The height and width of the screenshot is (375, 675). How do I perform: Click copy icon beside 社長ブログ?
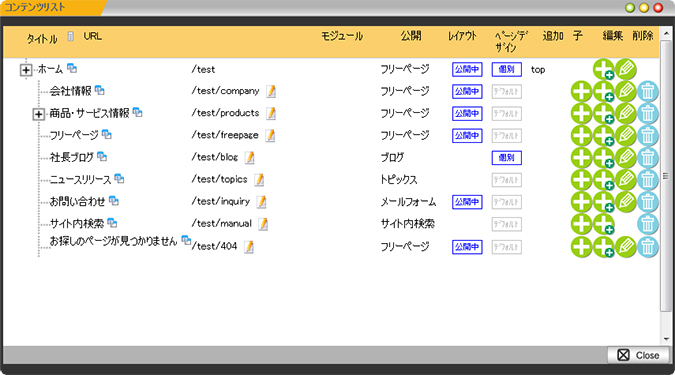click(102, 156)
